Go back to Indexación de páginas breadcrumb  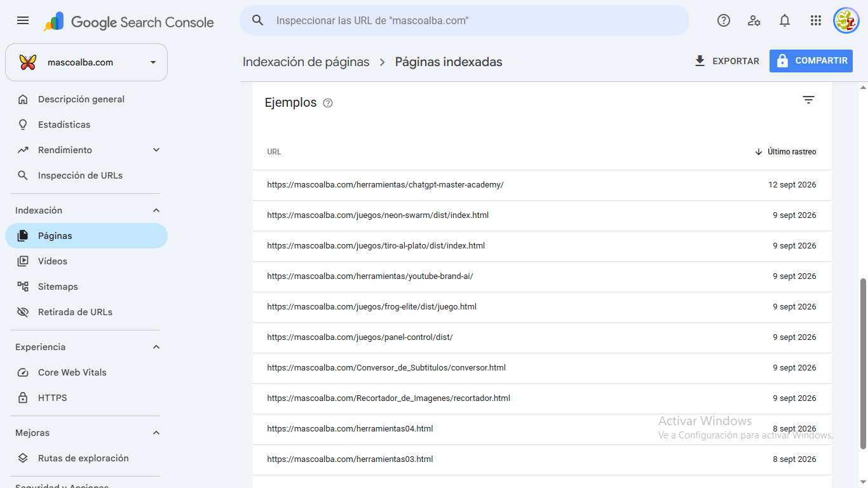[x=306, y=62]
